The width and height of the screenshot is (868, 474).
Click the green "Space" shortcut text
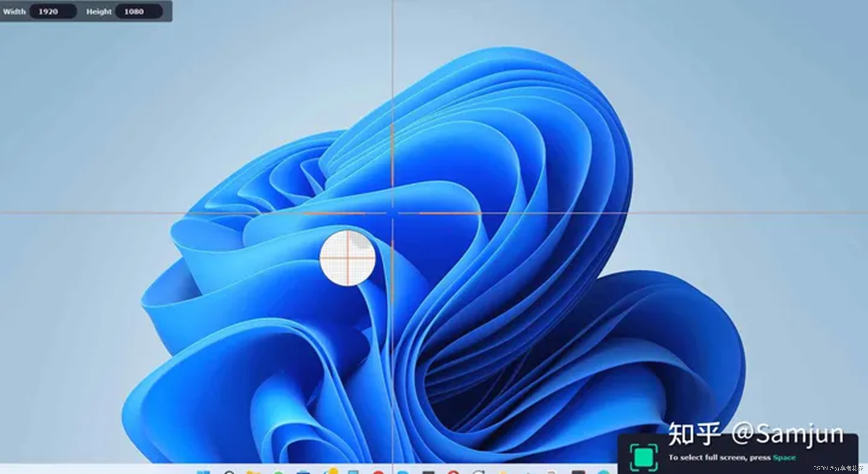click(784, 457)
